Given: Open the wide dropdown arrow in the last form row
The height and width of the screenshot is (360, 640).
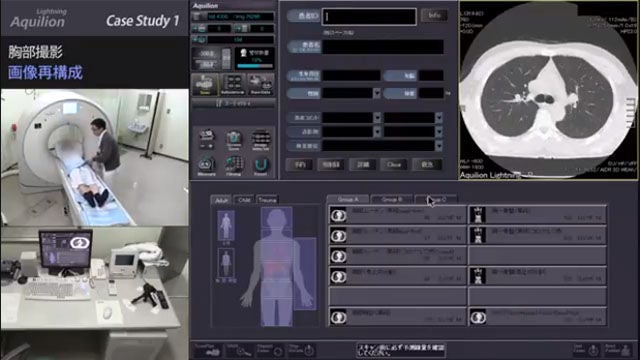Looking at the screenshot, I should (x=439, y=146).
